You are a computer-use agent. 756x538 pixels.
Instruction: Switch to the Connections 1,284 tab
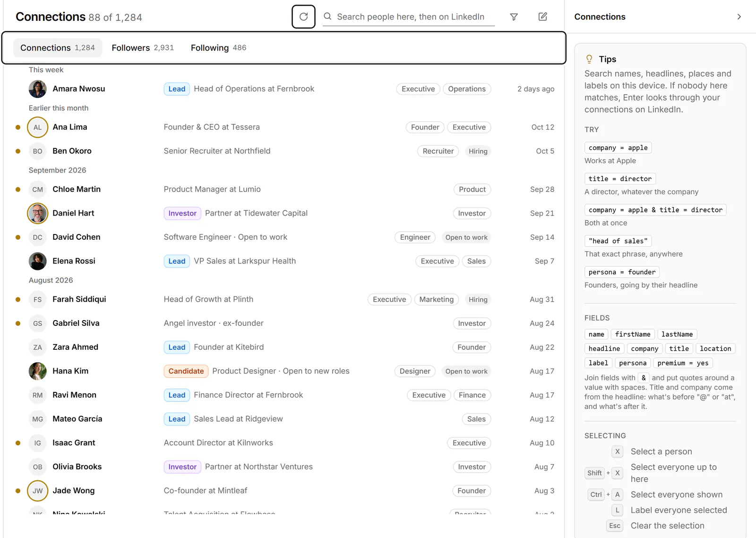coord(58,48)
